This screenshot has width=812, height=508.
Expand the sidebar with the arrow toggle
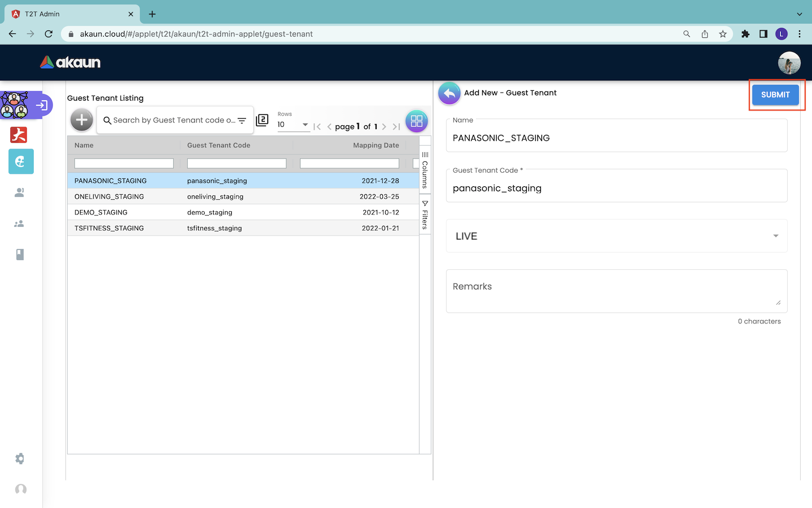[42, 105]
